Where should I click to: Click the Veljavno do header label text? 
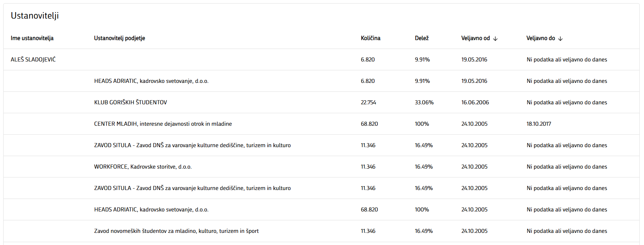tap(540, 38)
